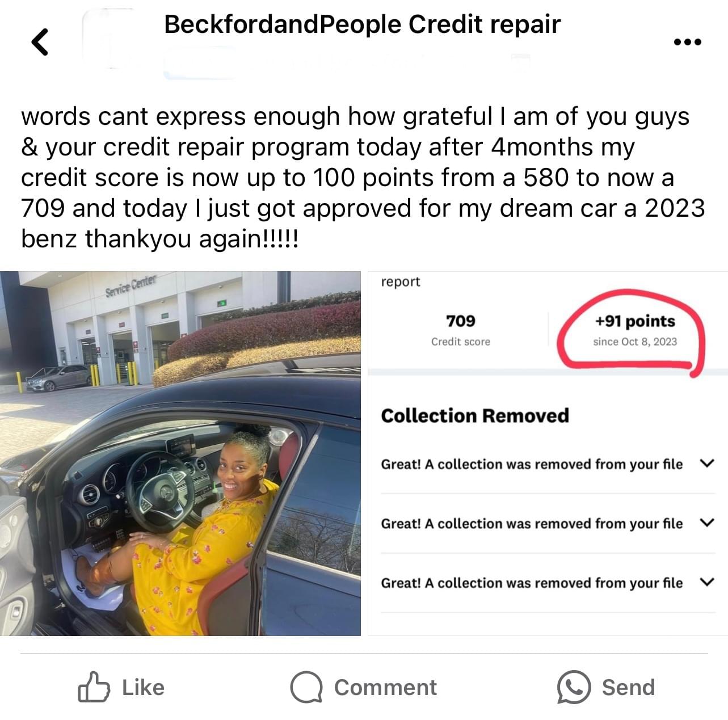Tap the Collection Removed heading

(x=475, y=416)
